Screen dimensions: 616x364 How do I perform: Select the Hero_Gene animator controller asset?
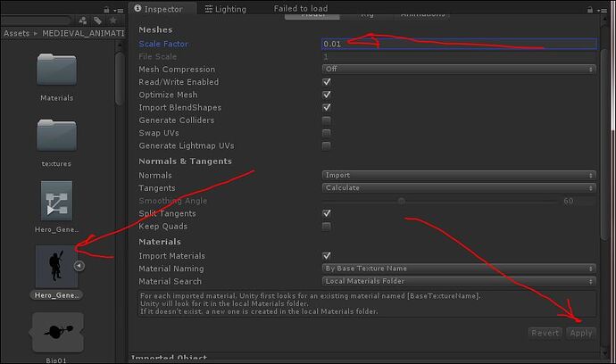[x=56, y=201]
